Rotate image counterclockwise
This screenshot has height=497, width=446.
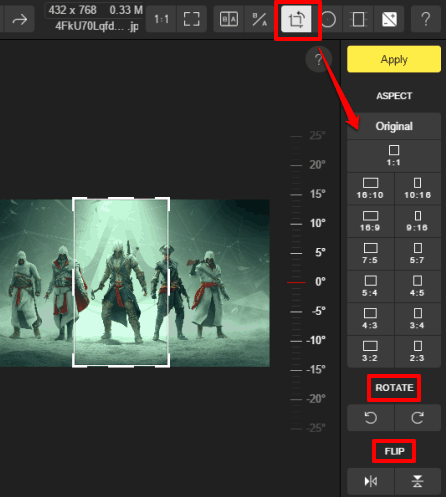point(370,418)
